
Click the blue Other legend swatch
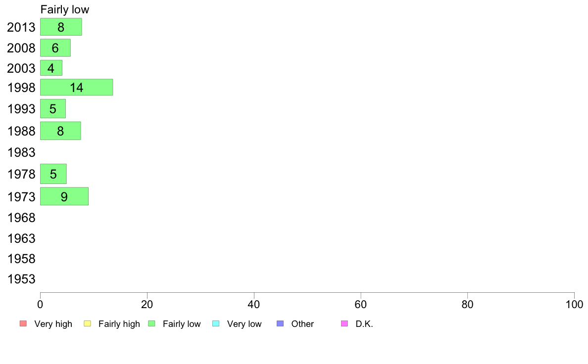pyautogui.click(x=280, y=323)
